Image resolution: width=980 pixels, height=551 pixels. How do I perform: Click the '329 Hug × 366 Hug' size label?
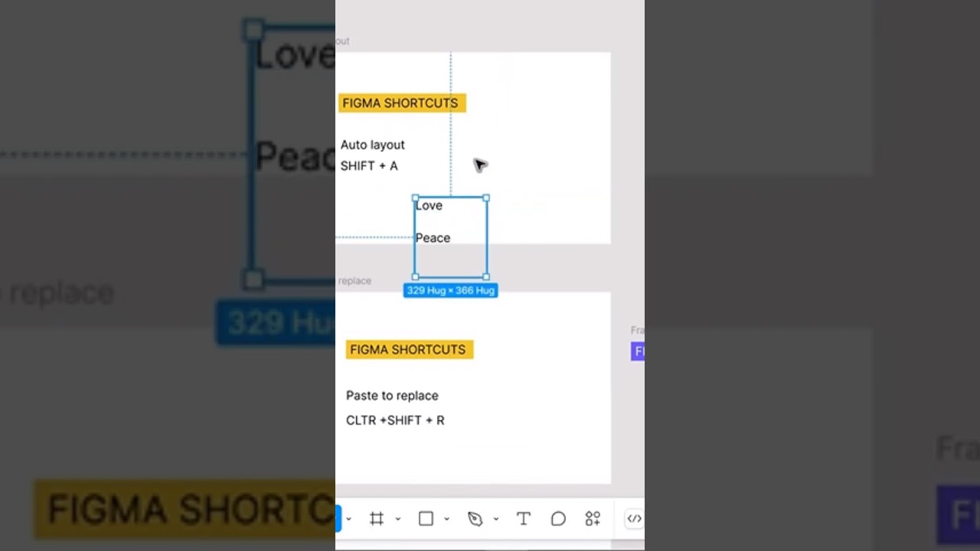point(450,290)
